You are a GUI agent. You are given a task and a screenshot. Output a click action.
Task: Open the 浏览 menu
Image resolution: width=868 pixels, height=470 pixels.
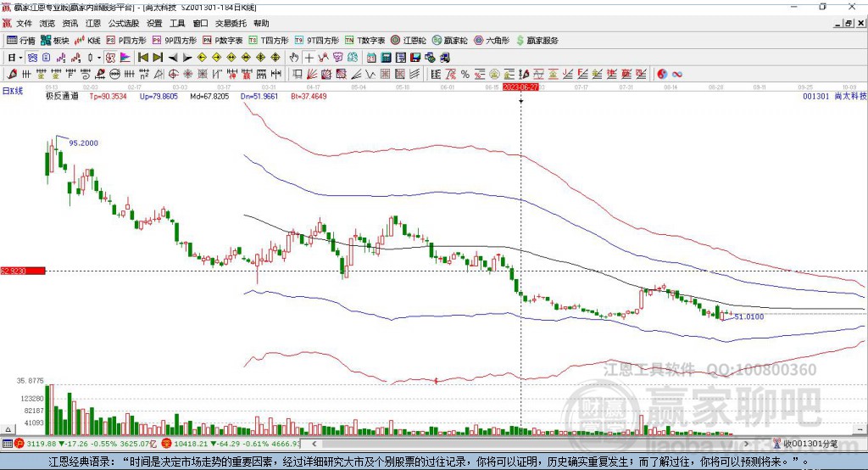point(47,23)
